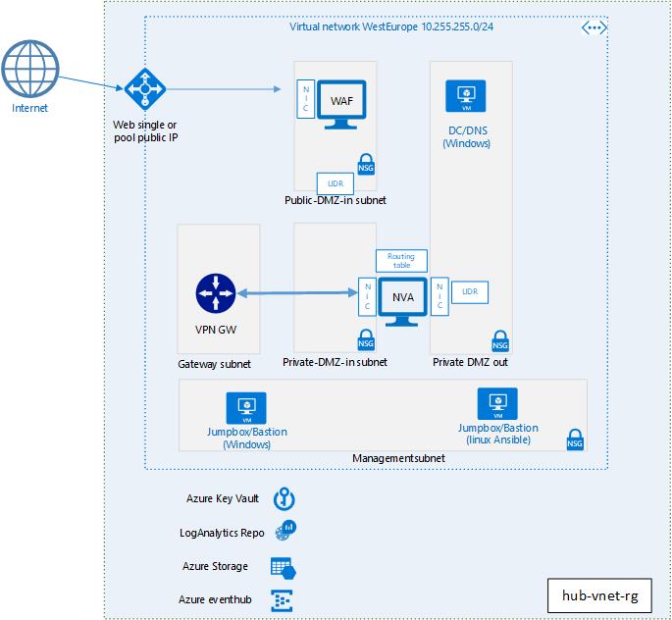This screenshot has width=672, height=620.
Task: Click the hub-vnet-rg label box
Action: (x=599, y=595)
